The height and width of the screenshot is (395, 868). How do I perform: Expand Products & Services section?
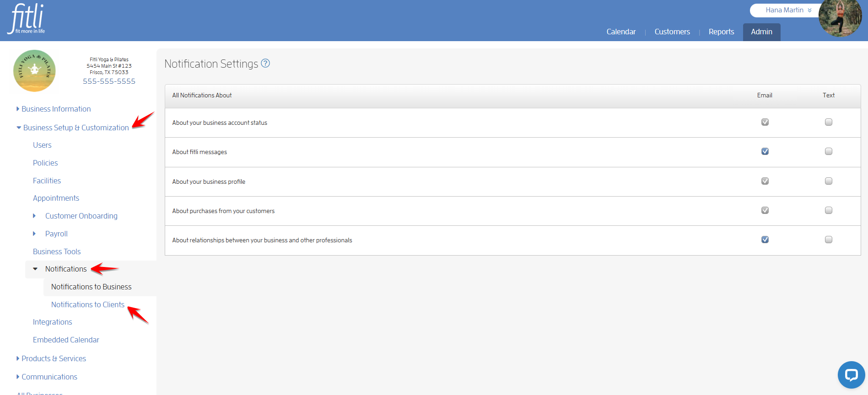51,358
